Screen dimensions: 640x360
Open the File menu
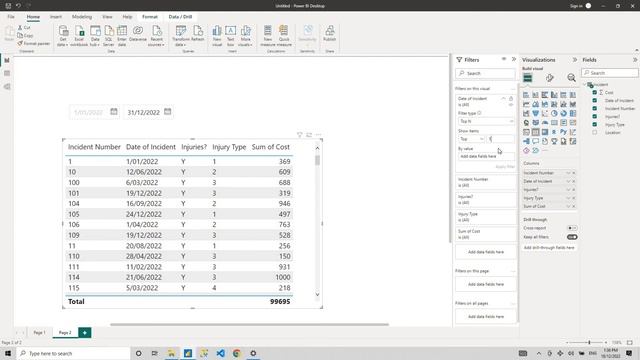(x=11, y=17)
